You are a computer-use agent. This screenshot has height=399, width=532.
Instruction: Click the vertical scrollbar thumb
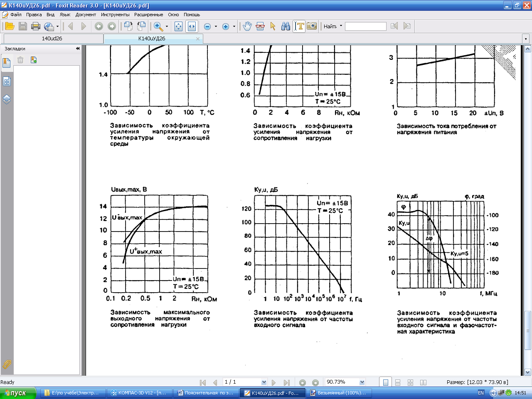[528, 331]
